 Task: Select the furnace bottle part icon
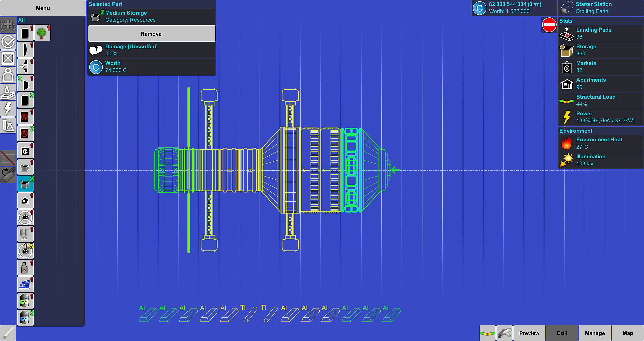click(25, 268)
